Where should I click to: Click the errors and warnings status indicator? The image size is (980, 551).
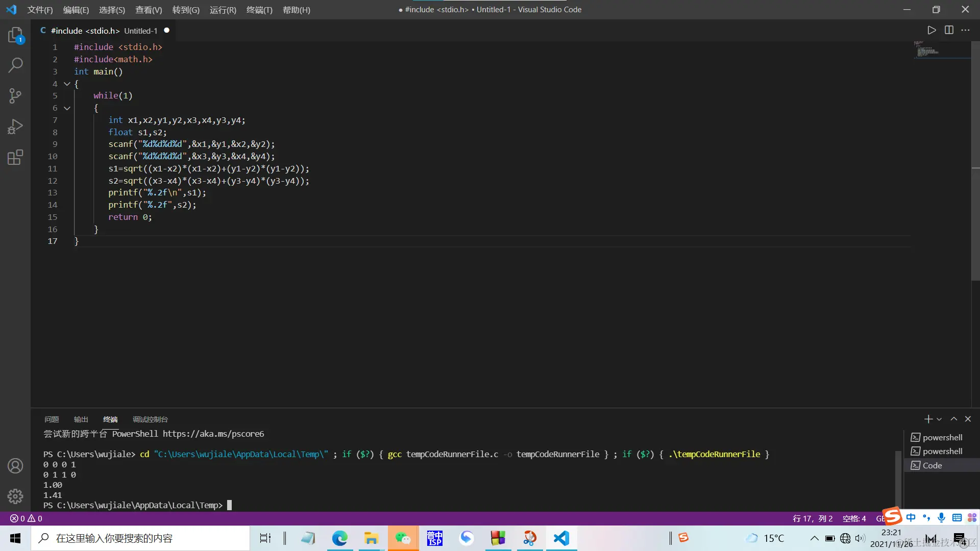click(x=26, y=518)
